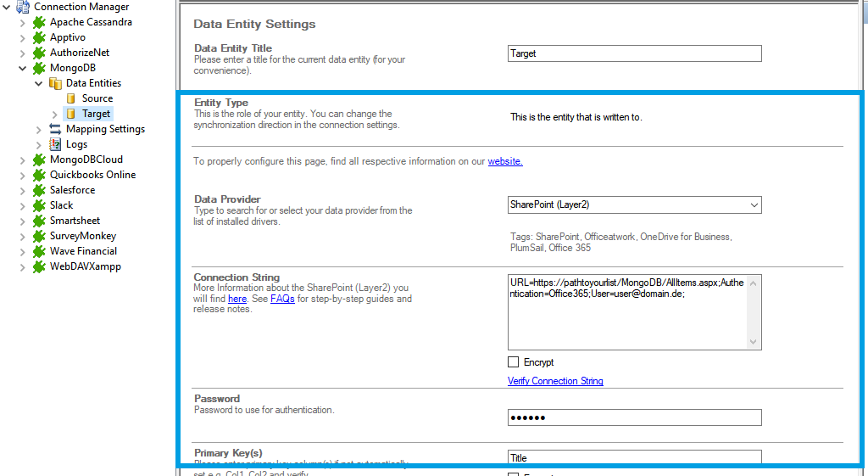
Task: Click the Salesforce connection icon
Action: tap(39, 190)
